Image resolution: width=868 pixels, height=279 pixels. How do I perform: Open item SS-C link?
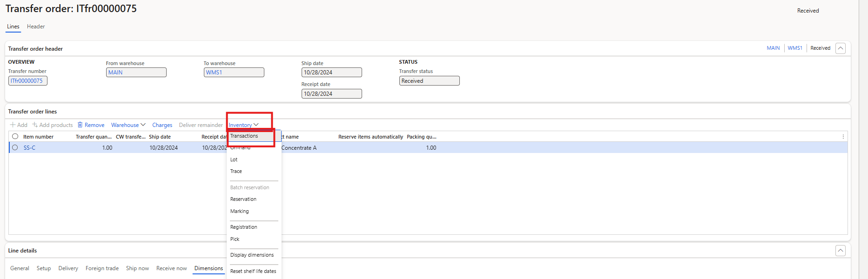coord(29,148)
